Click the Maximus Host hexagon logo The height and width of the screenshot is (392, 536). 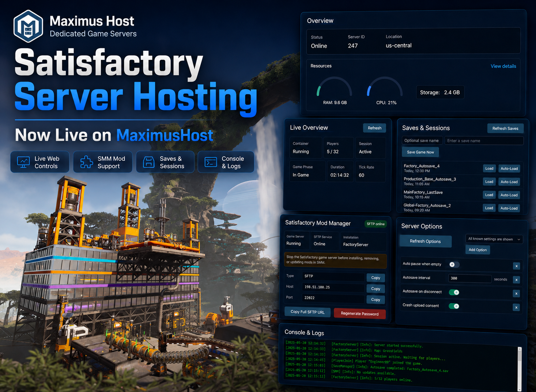click(28, 26)
